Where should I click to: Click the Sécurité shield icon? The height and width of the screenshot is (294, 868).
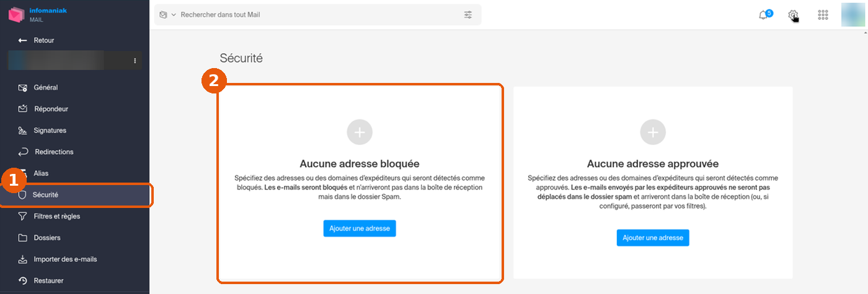point(23,195)
